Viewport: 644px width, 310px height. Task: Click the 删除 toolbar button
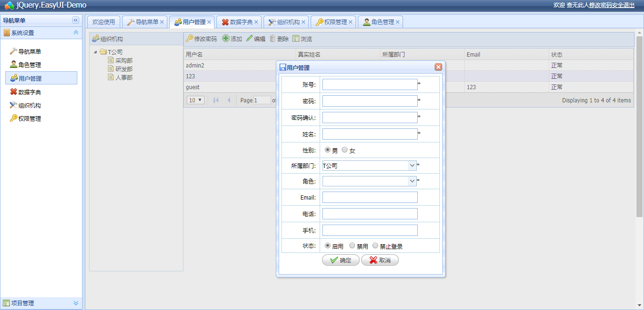pyautogui.click(x=279, y=39)
